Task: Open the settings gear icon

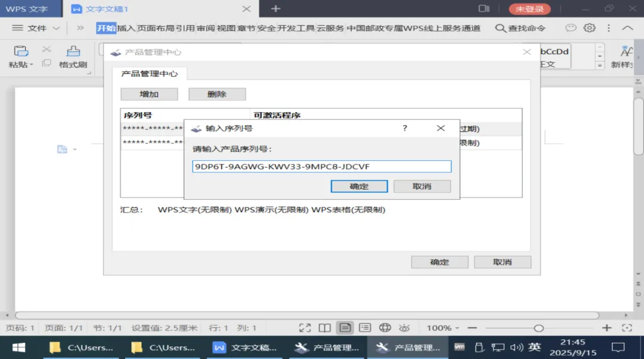Action: click(x=589, y=27)
